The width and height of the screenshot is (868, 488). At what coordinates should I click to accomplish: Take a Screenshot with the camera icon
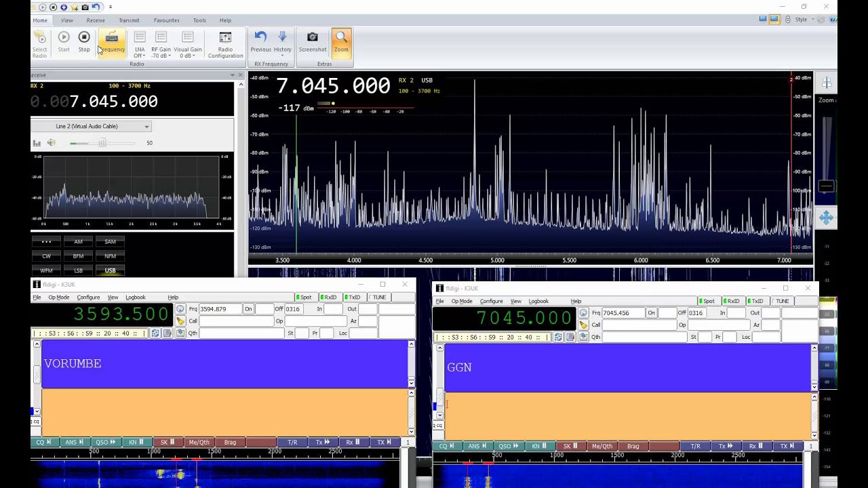coord(313,41)
